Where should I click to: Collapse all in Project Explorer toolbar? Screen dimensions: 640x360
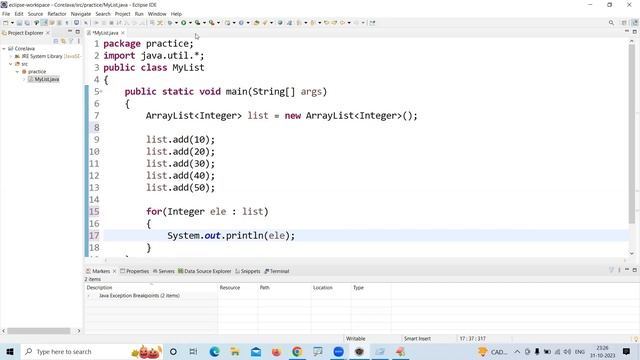pyautogui.click(x=56, y=41)
